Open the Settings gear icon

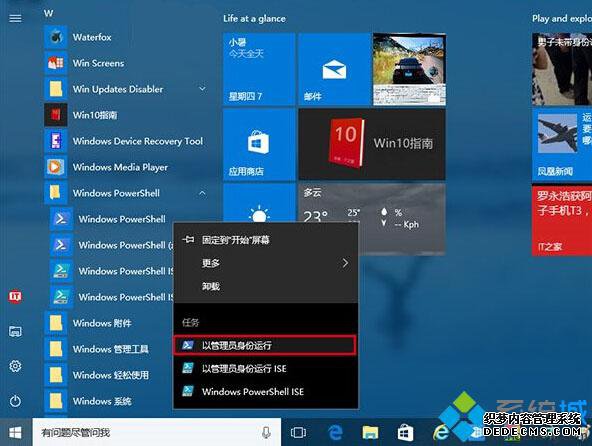coord(15,366)
